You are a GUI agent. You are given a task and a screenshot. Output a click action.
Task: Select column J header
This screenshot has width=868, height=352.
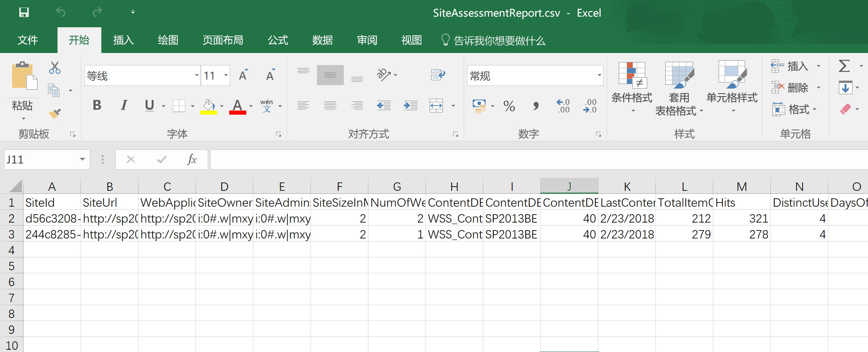pos(569,186)
